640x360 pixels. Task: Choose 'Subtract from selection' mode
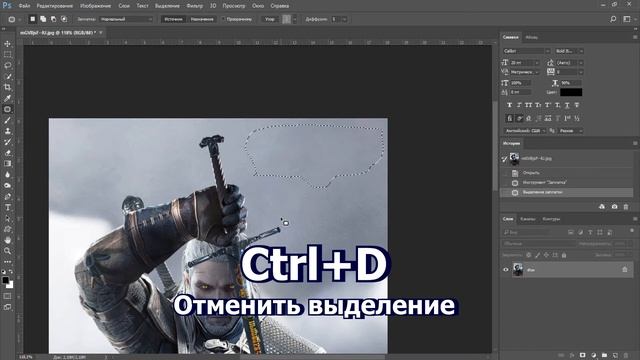53,19
